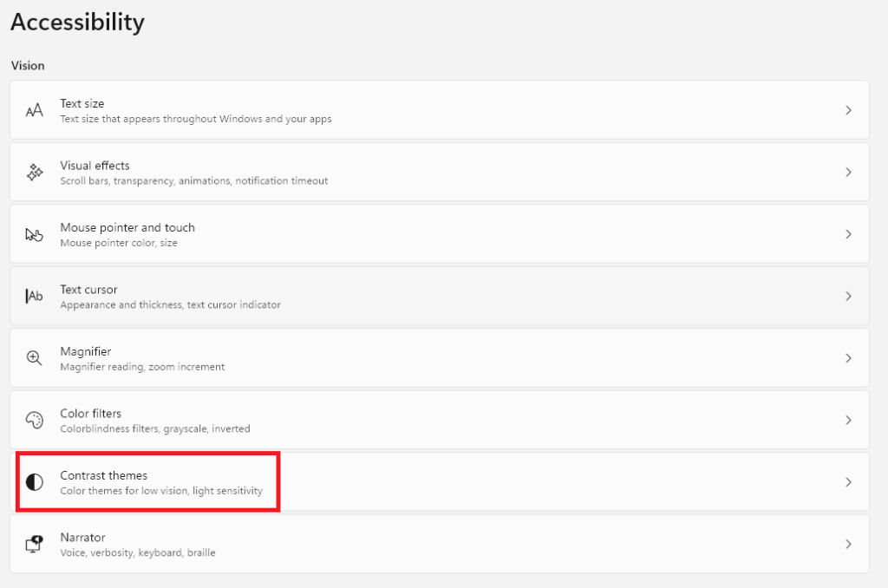The image size is (888, 588).
Task: Click the Text cursor Ab icon
Action: [x=35, y=297]
